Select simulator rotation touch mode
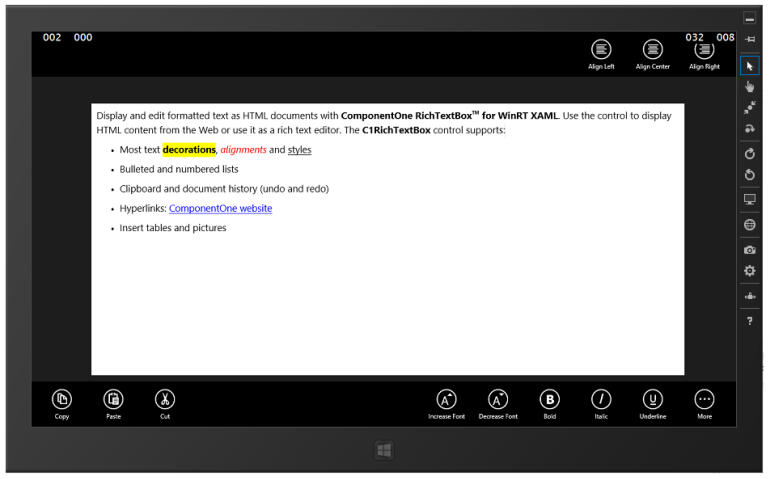The height and width of the screenshot is (479, 770). pos(749,129)
